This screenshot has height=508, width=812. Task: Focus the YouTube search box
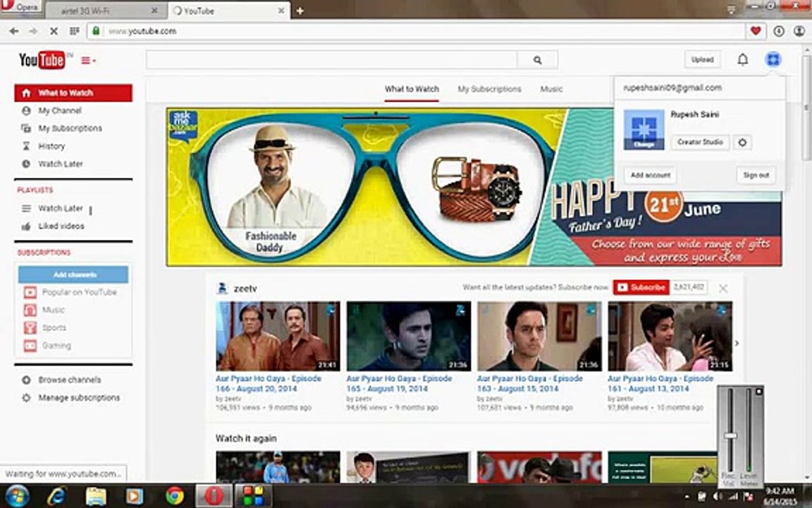[331, 60]
